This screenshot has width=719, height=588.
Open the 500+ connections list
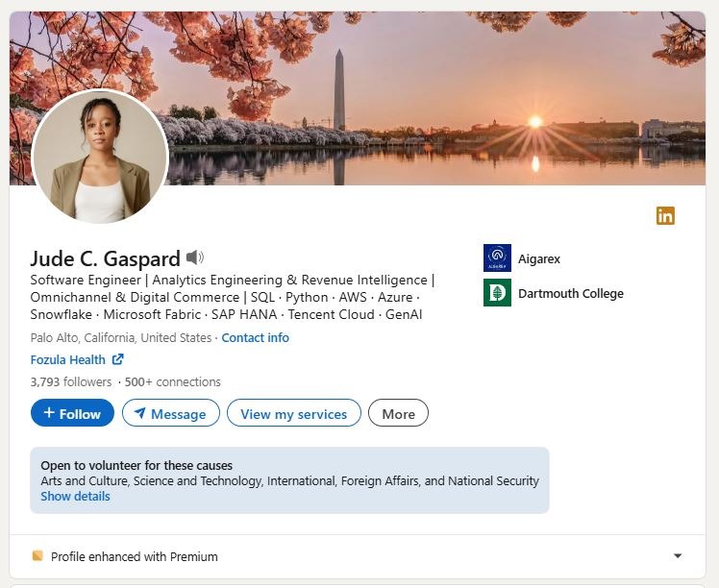[x=173, y=382]
